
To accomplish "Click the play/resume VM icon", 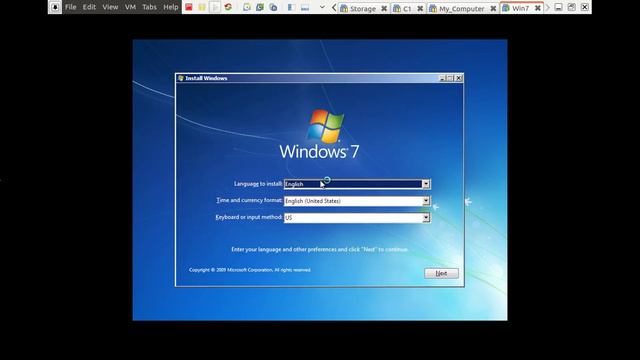I will pos(215,7).
